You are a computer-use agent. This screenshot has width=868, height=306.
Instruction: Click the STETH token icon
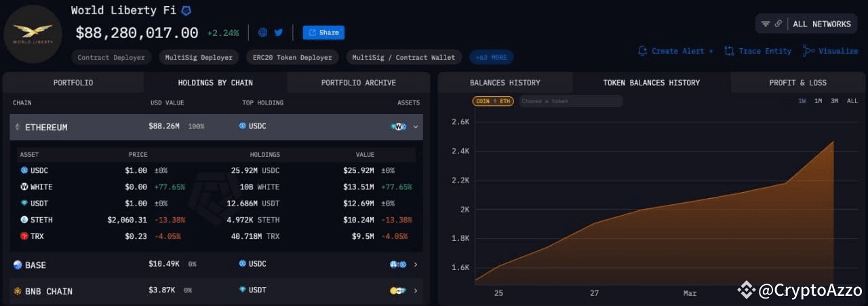pos(24,220)
